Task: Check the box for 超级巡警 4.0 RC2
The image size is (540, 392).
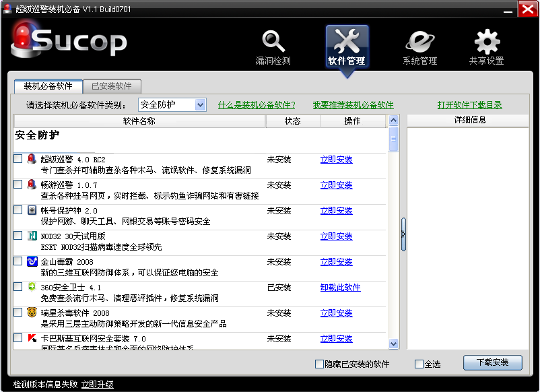Action: pyautogui.click(x=18, y=158)
